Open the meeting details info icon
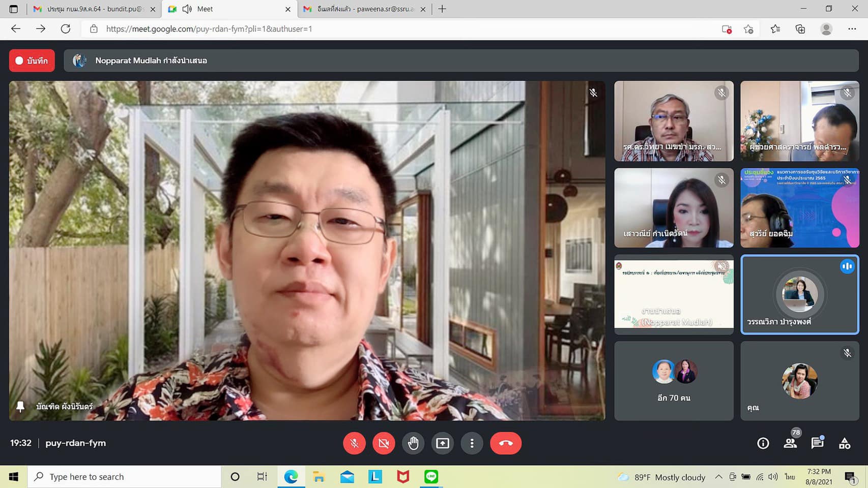This screenshot has width=868, height=488. [763, 443]
